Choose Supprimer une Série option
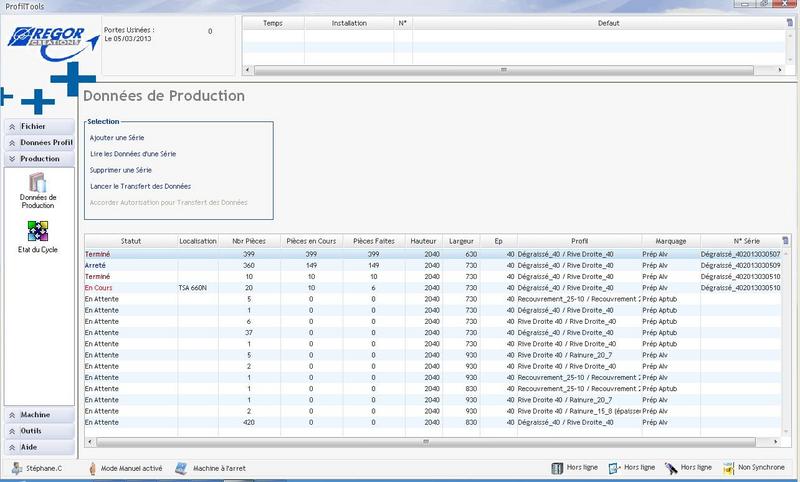This screenshot has height=482, width=800. (122, 170)
